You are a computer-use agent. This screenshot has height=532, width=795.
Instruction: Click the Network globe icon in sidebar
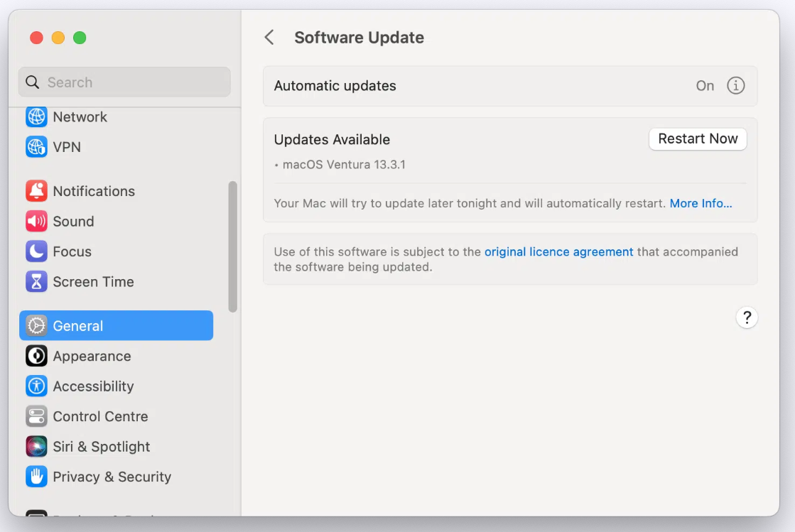[x=36, y=117]
